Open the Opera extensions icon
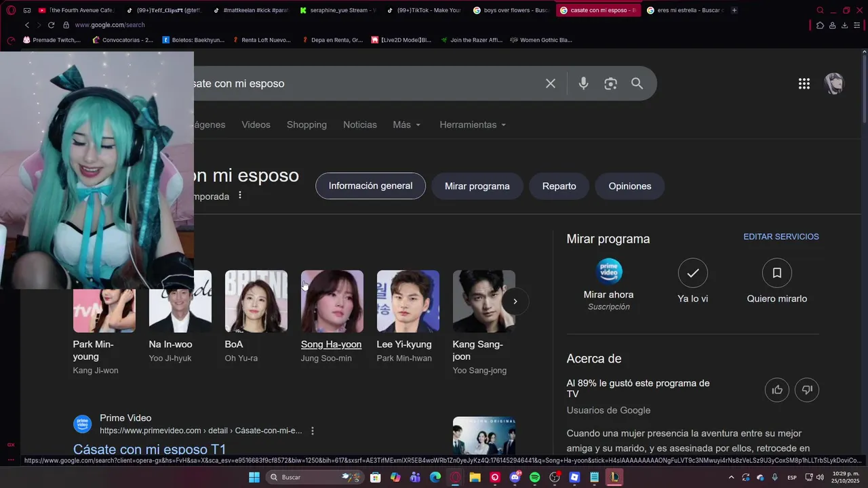The height and width of the screenshot is (488, 868). tap(820, 25)
